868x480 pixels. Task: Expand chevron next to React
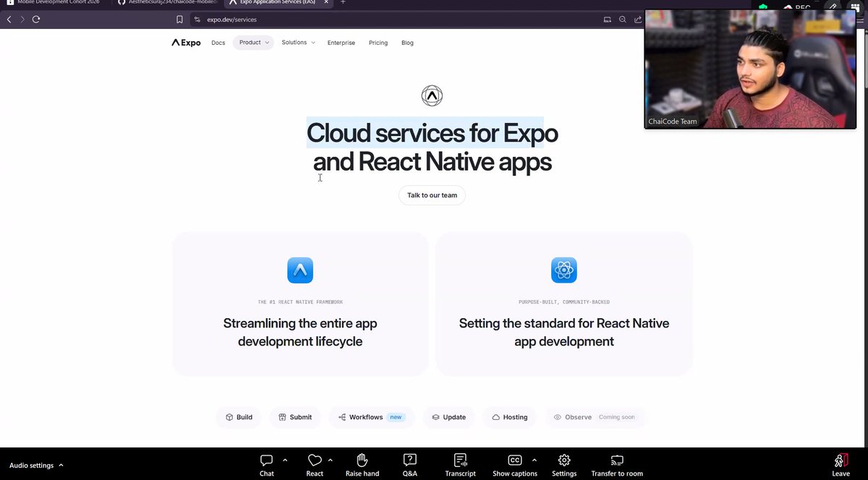pyautogui.click(x=331, y=460)
